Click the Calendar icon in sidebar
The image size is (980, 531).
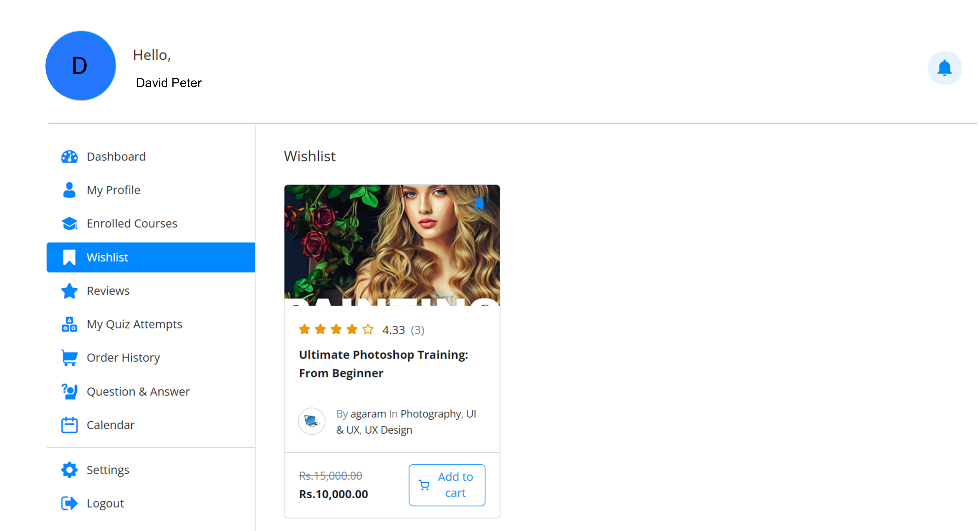coord(69,425)
